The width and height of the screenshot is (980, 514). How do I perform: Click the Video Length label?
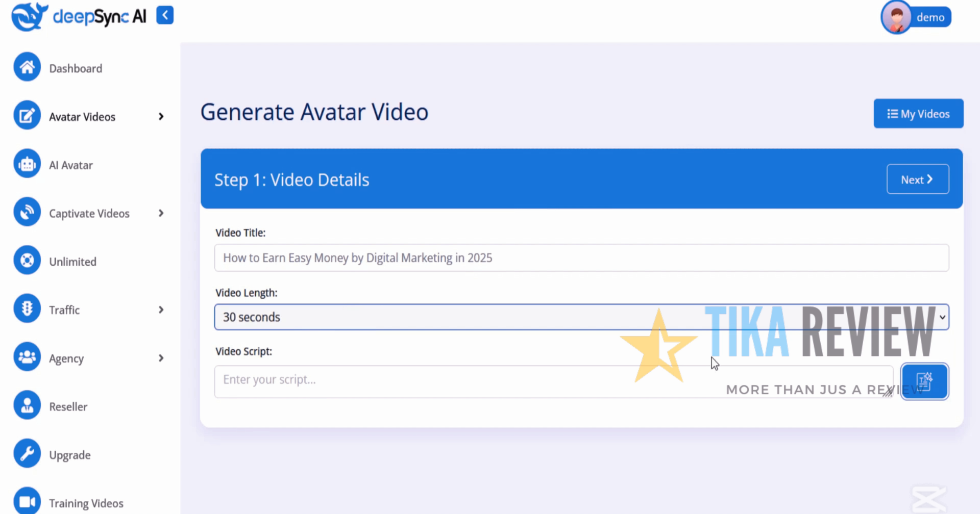tap(247, 293)
